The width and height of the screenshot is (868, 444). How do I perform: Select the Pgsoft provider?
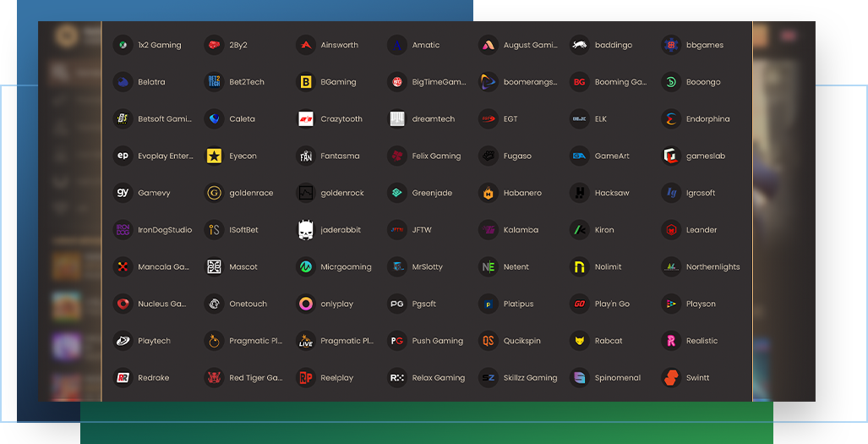click(412, 304)
